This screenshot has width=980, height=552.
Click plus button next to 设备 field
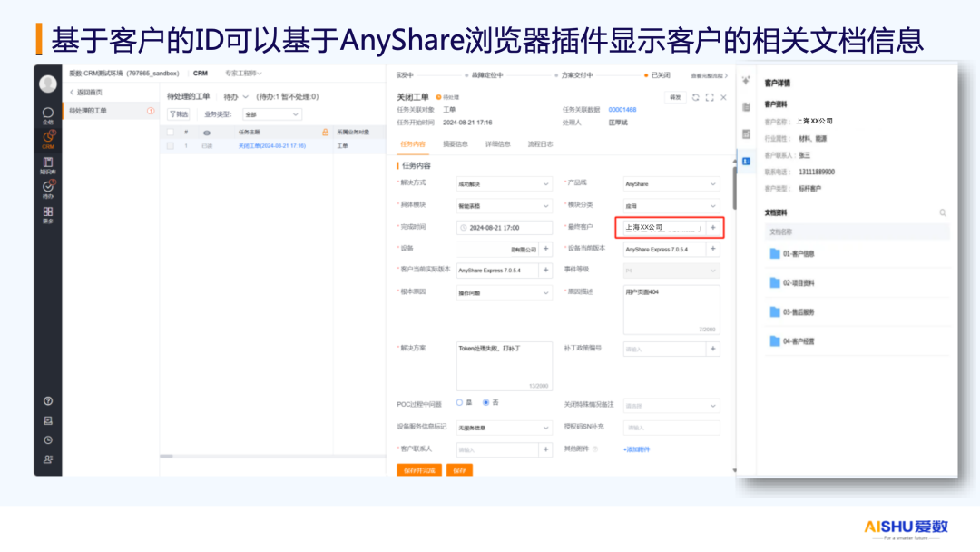pyautogui.click(x=545, y=249)
